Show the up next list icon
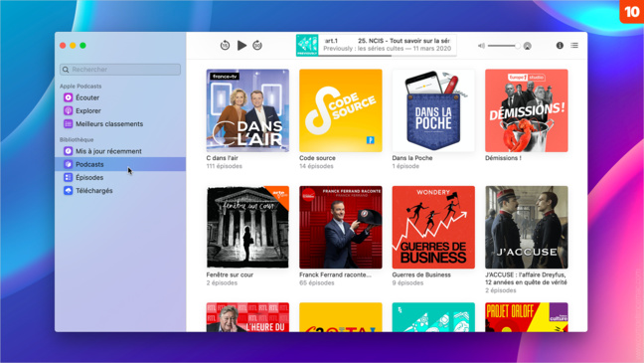The height and width of the screenshot is (363, 644). click(574, 45)
